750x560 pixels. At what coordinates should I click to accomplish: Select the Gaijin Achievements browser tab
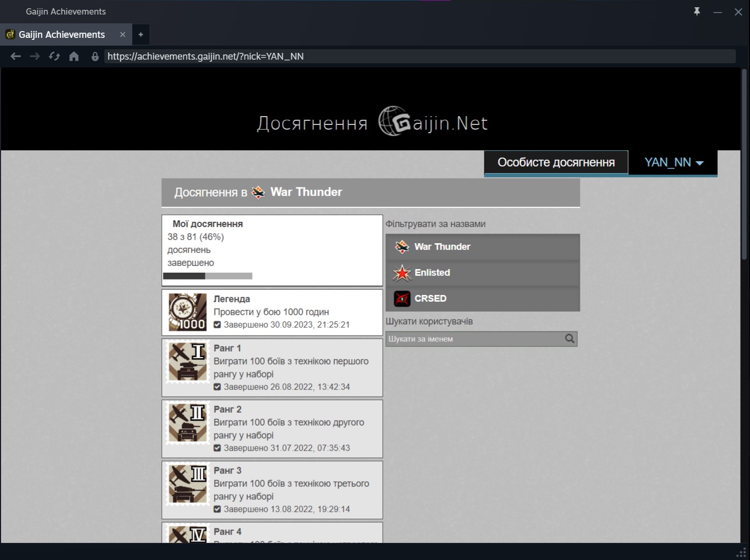pos(66,35)
